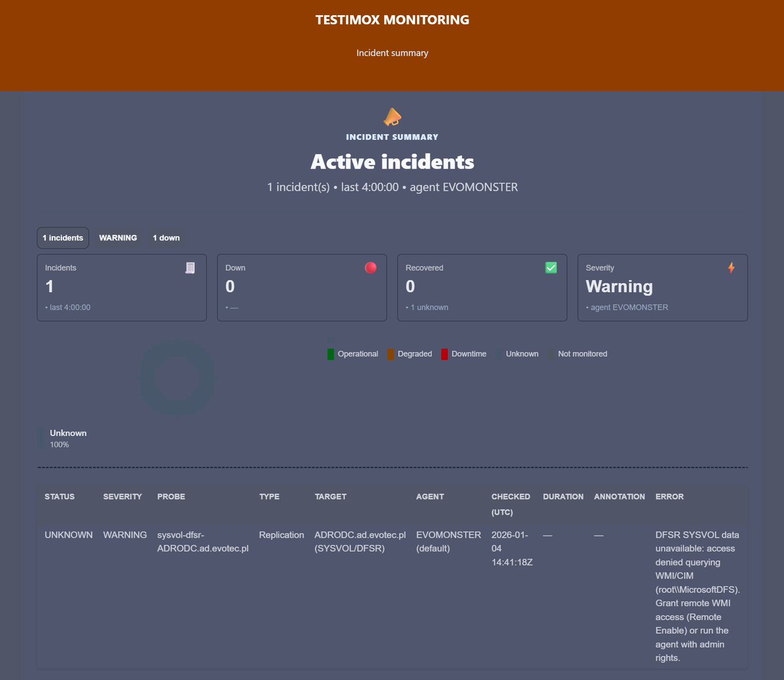784x680 pixels.
Task: Sort table by ANNOTATION column header
Action: click(619, 496)
